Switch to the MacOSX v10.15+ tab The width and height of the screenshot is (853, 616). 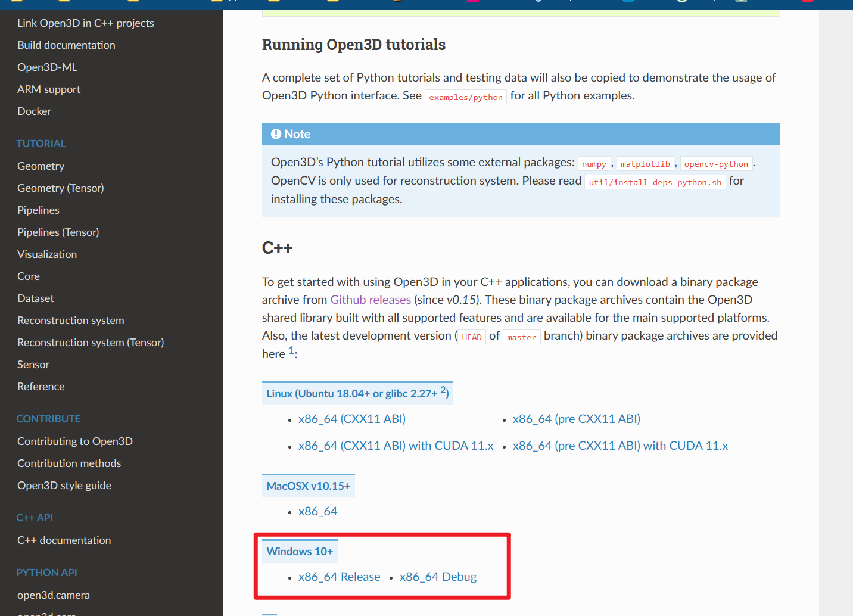tap(308, 485)
